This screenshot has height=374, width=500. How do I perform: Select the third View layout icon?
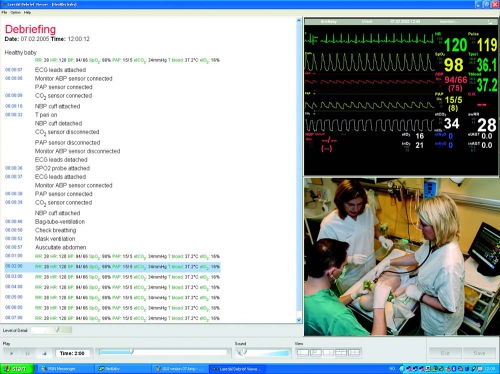(x=328, y=352)
